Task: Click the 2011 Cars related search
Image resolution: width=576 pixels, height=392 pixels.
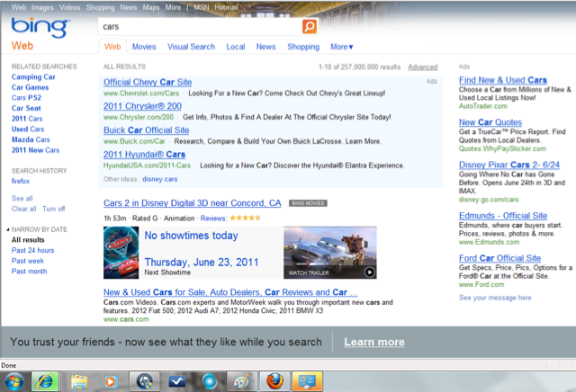Action: (27, 119)
